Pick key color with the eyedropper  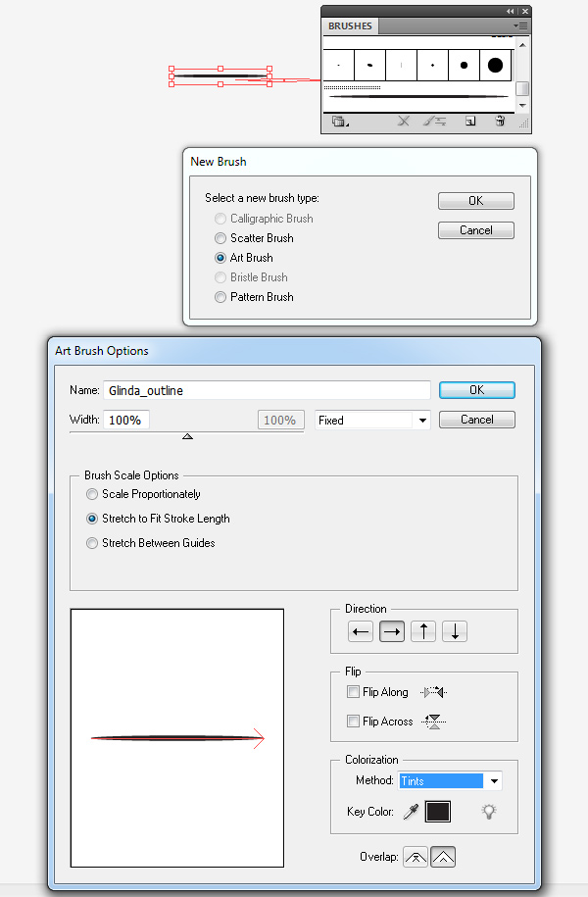[411, 811]
